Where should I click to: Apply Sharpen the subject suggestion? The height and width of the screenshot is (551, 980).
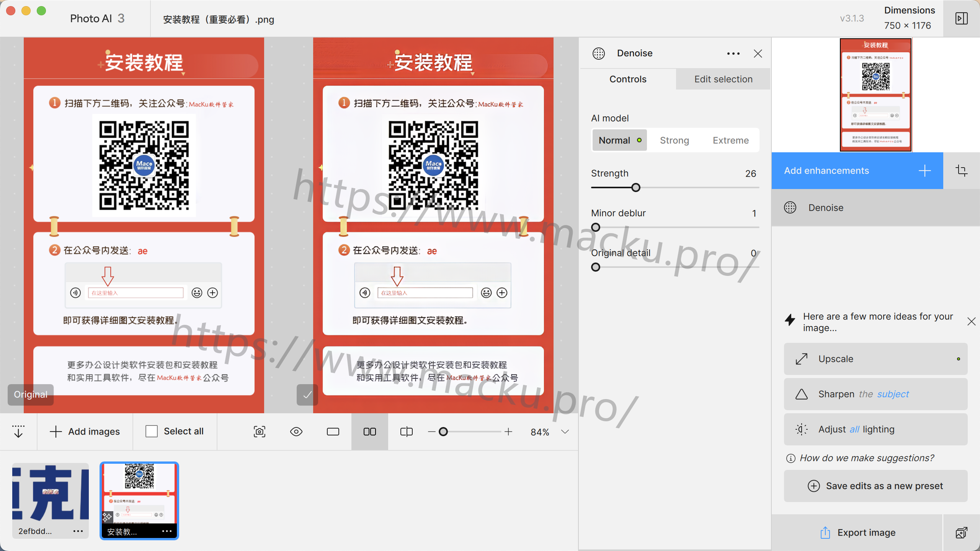click(875, 394)
